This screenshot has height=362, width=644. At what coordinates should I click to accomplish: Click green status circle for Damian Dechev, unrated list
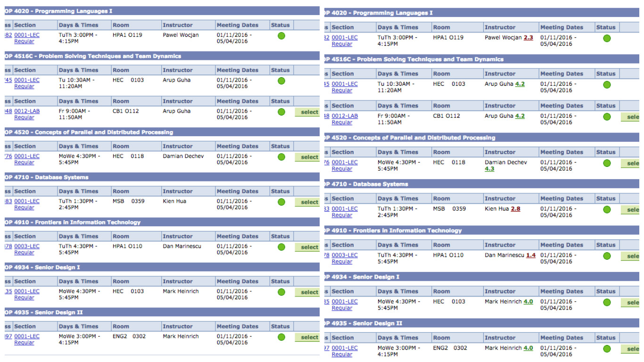click(x=281, y=157)
